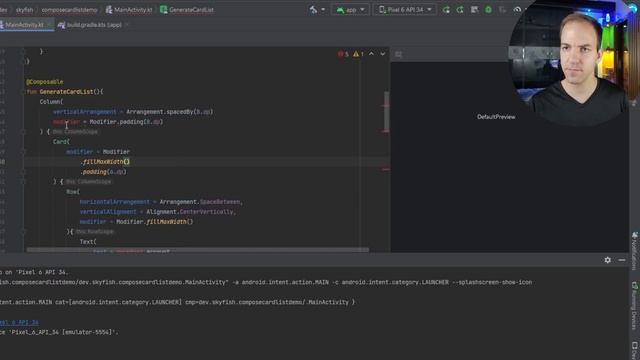Click the Make Project hammer icon

point(313,10)
